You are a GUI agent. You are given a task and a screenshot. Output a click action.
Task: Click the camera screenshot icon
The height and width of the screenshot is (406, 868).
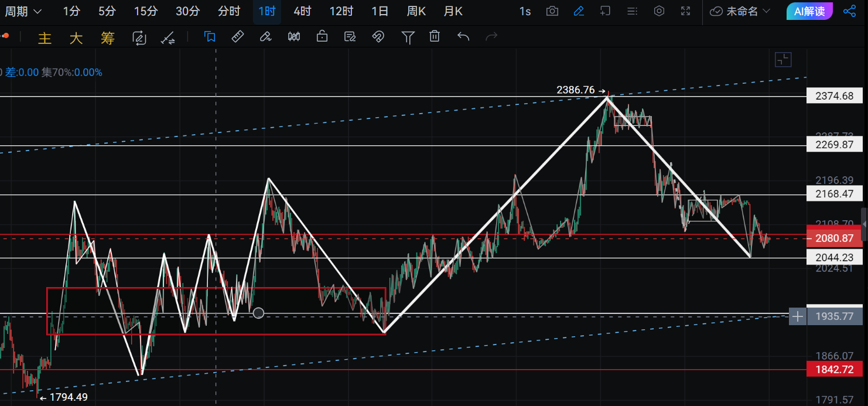pos(552,11)
